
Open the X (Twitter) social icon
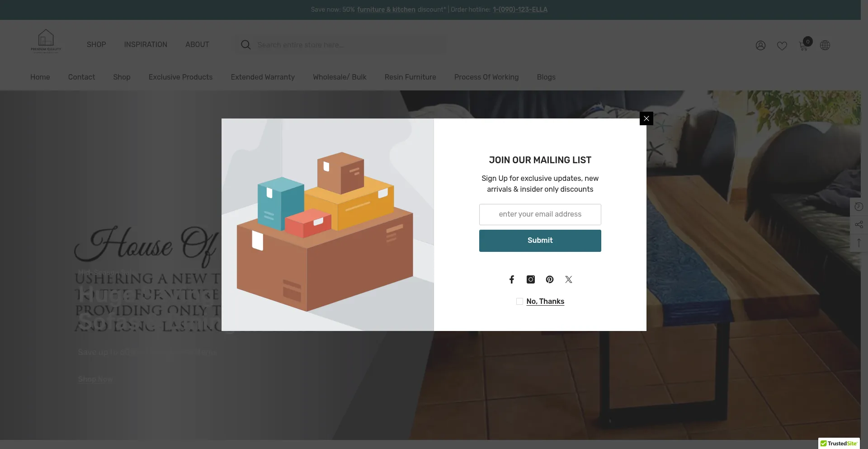(x=569, y=279)
